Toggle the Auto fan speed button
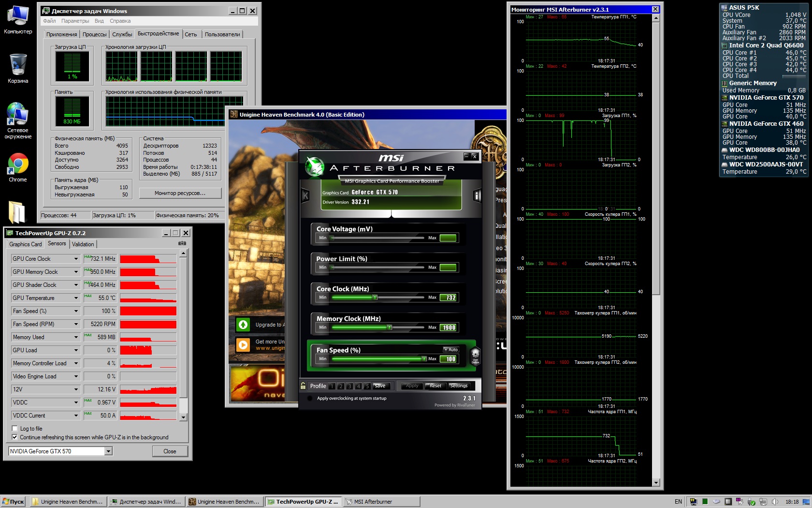The width and height of the screenshot is (812, 508). [x=451, y=349]
